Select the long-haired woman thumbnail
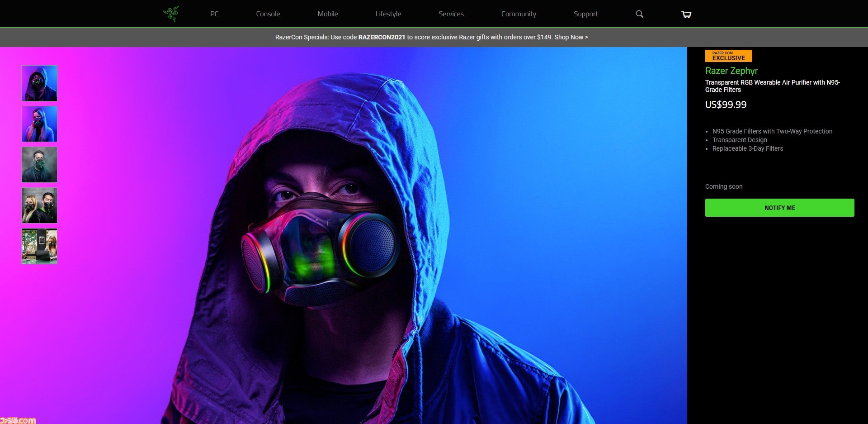Viewport: 868px width, 424px height. click(x=39, y=124)
